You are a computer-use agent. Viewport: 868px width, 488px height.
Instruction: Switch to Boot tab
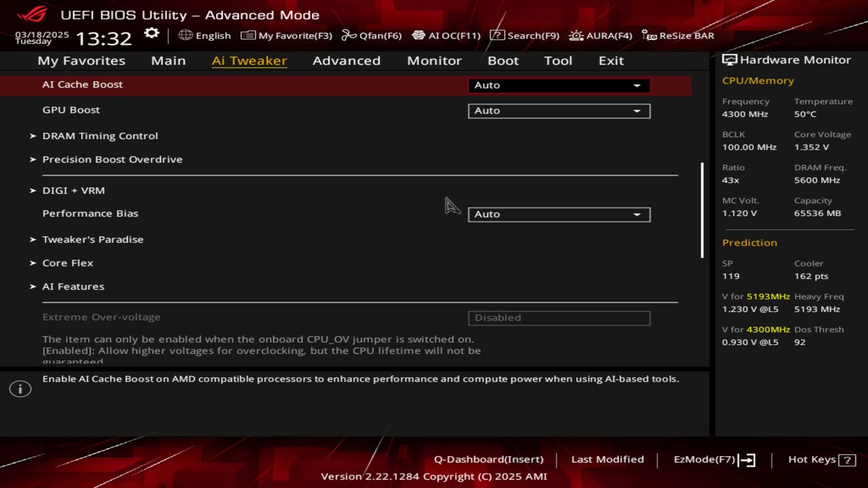(x=503, y=60)
